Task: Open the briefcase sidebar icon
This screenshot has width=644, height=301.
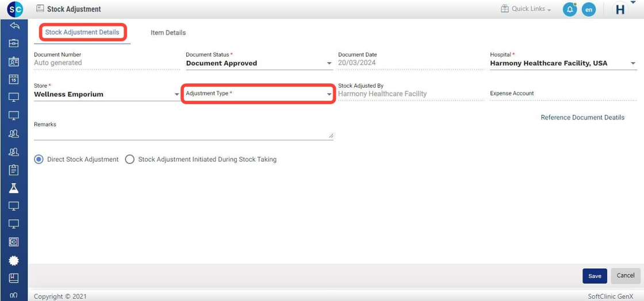Action: pyautogui.click(x=14, y=44)
